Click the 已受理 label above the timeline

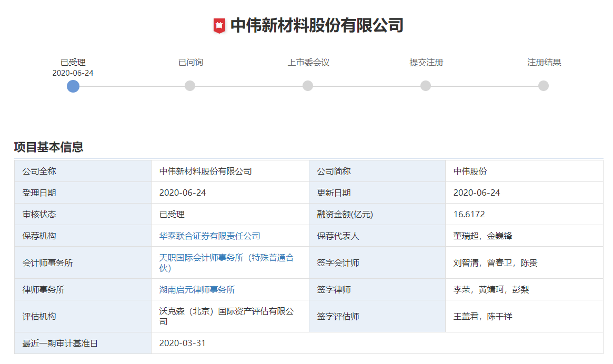tap(73, 63)
